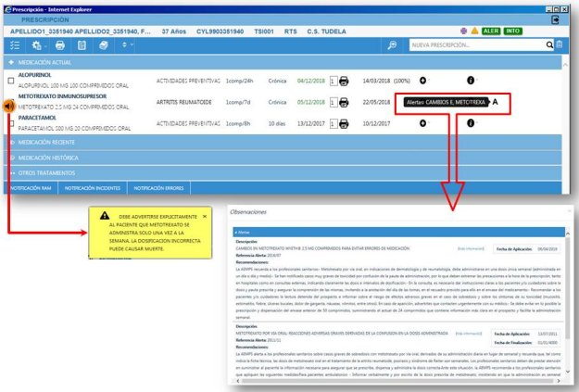Expand the Medicación Reciente section

click(46, 142)
